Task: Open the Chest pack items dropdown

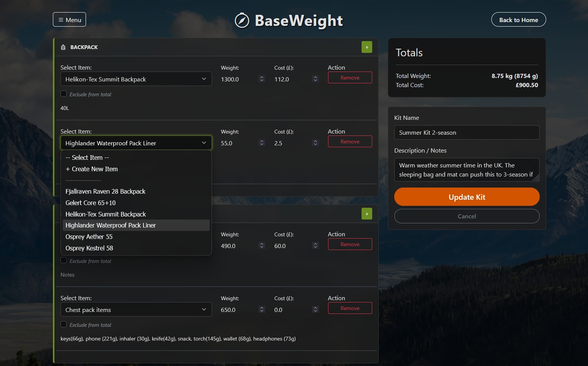Action: point(136,310)
